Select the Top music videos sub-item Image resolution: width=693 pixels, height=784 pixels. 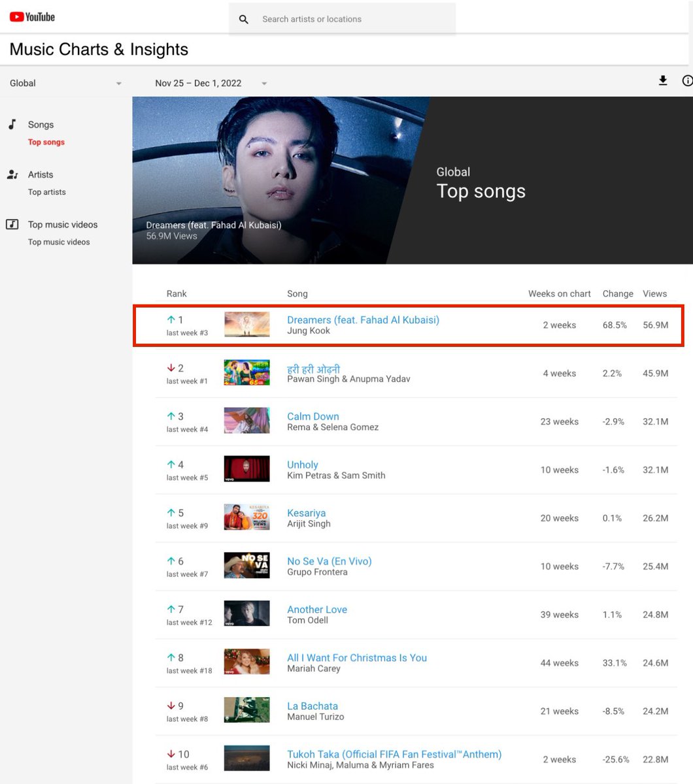click(x=59, y=242)
